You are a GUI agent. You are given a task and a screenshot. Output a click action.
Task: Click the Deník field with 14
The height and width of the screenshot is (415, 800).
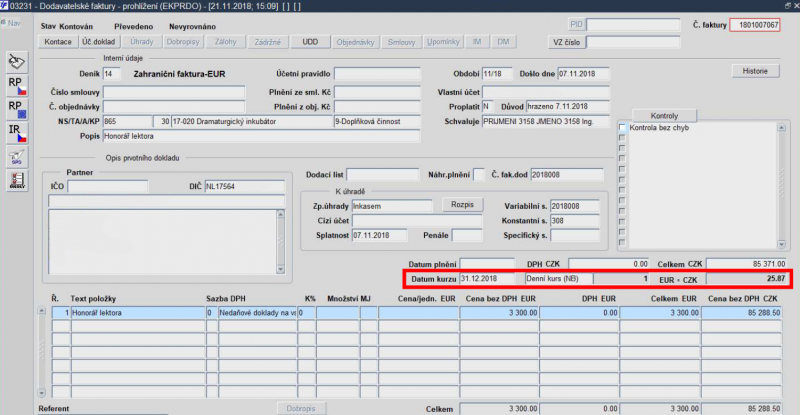tap(112, 74)
